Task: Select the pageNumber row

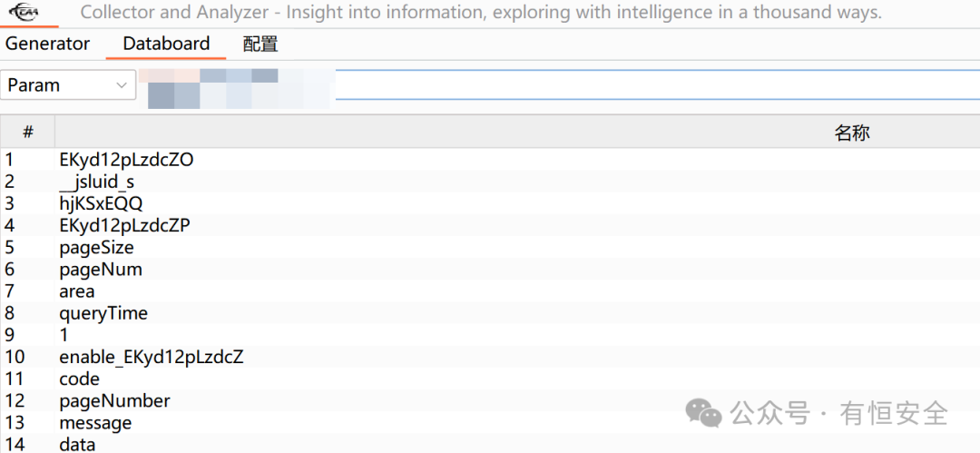Action: click(114, 400)
